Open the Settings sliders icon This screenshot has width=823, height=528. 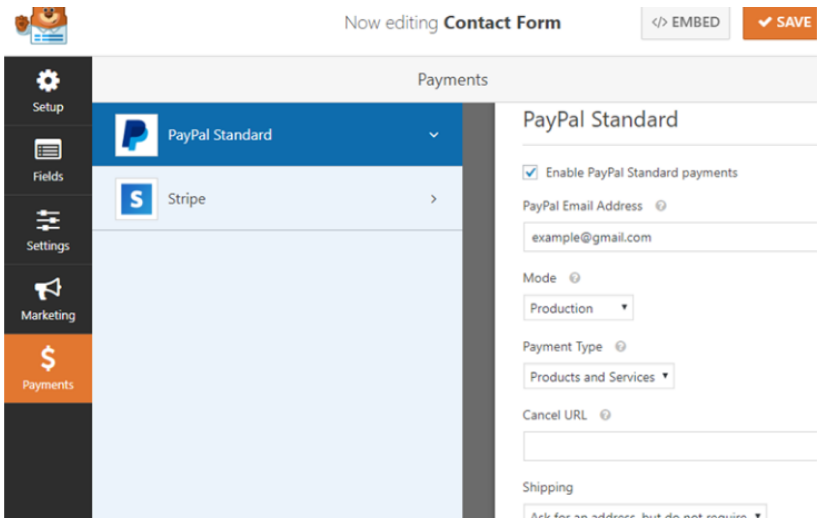pos(48,220)
